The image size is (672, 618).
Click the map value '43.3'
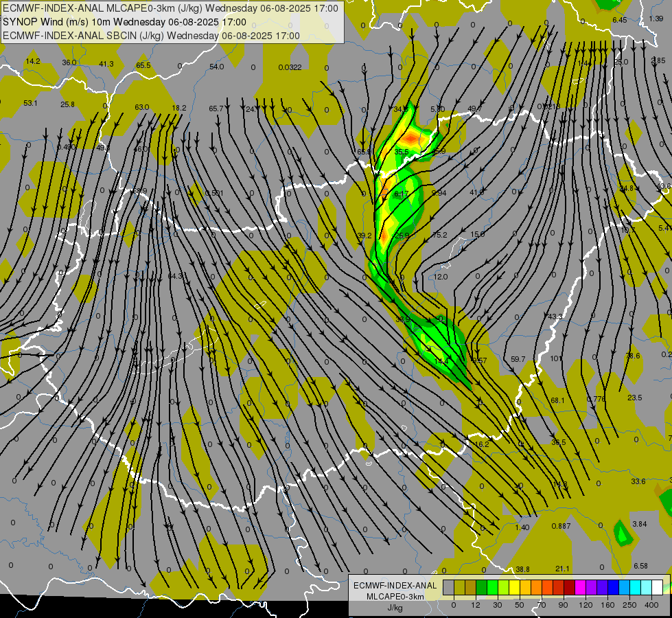pos(555,317)
